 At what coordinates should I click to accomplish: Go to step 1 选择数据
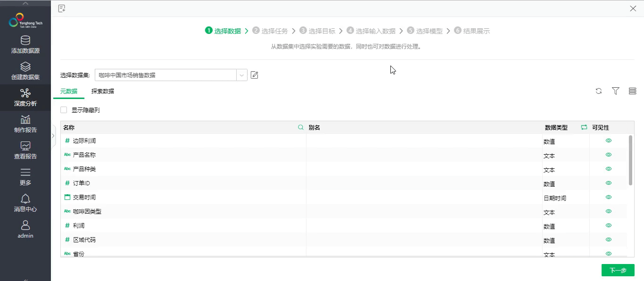click(x=223, y=31)
